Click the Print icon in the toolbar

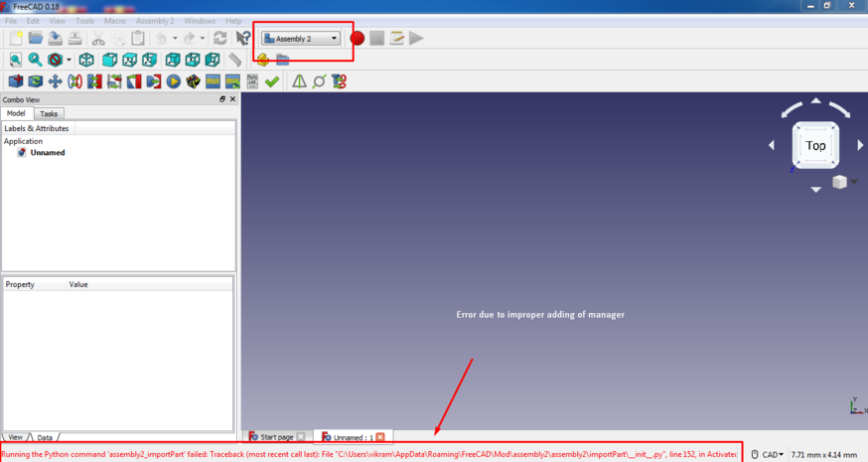pyautogui.click(x=74, y=38)
